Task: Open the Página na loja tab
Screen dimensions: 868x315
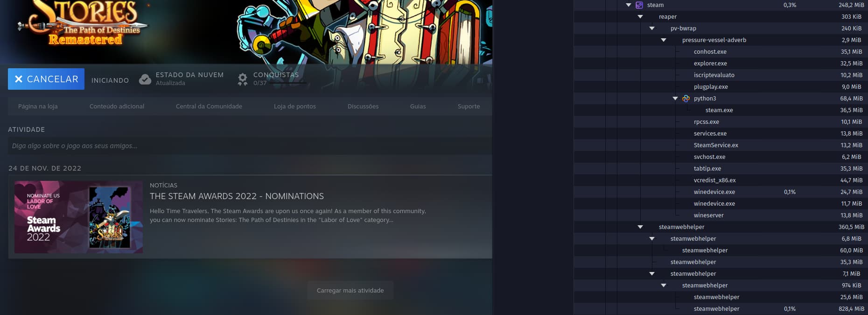Action: (38, 107)
